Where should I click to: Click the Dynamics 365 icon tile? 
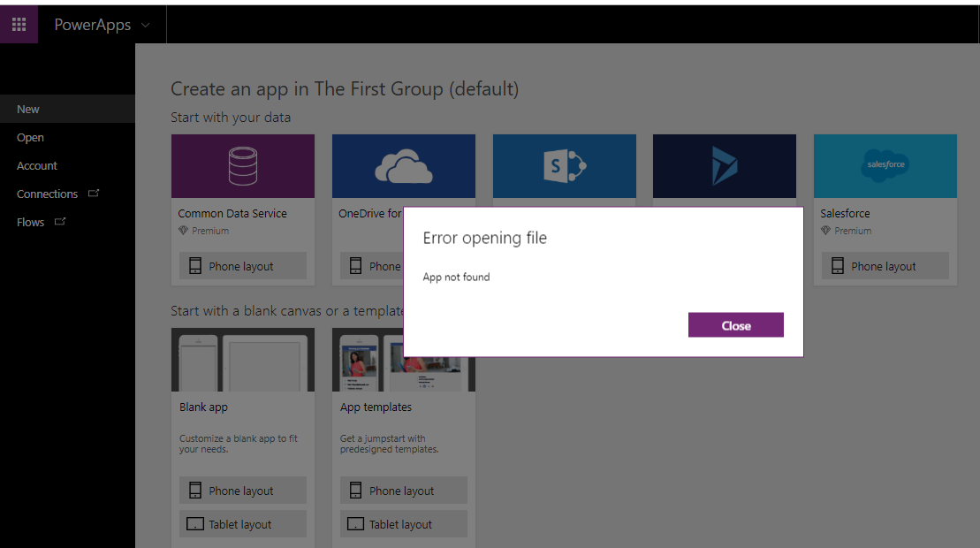[725, 166]
